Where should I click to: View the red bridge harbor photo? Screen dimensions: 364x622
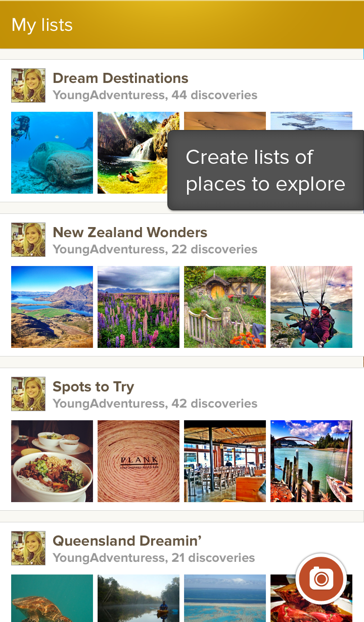pyautogui.click(x=311, y=461)
